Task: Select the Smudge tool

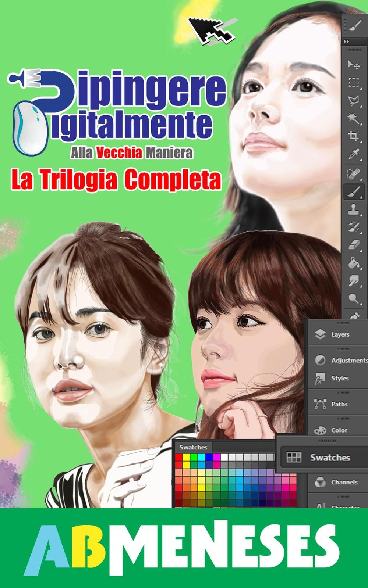Action: pyautogui.click(x=354, y=281)
